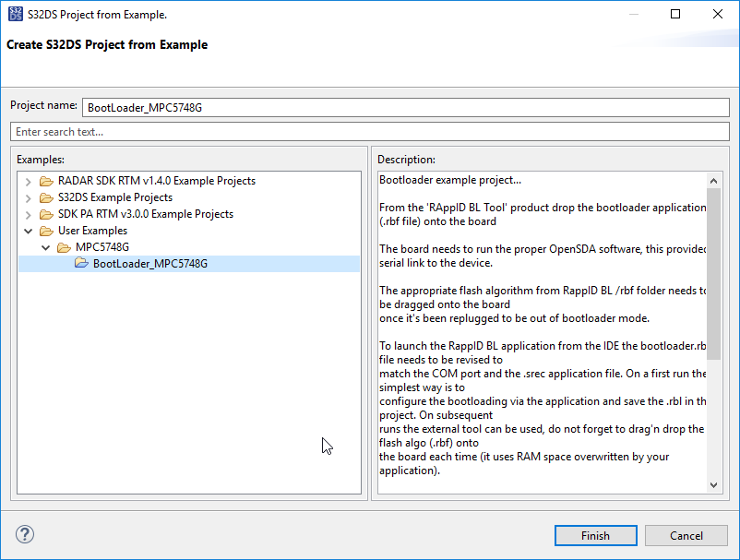Viewport: 740px width, 560px height.
Task: Expand RADAR SDK RTM v1.4.0 Example Projects
Action: (x=29, y=182)
